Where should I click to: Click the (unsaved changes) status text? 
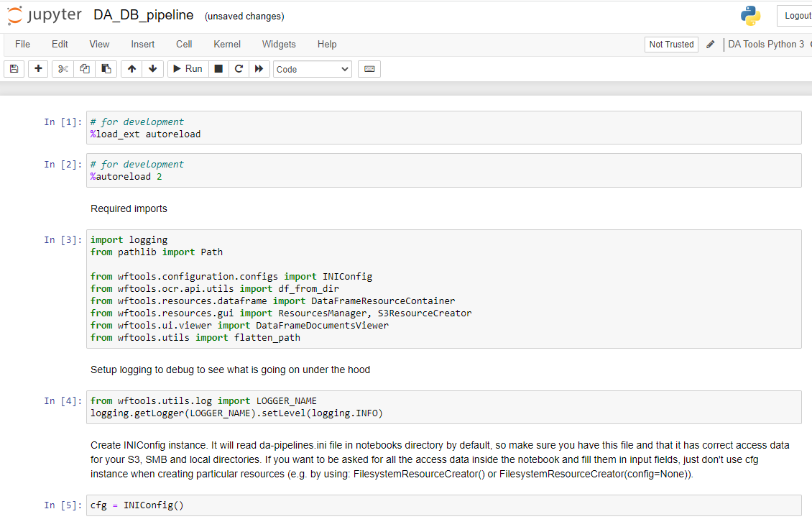click(x=244, y=17)
